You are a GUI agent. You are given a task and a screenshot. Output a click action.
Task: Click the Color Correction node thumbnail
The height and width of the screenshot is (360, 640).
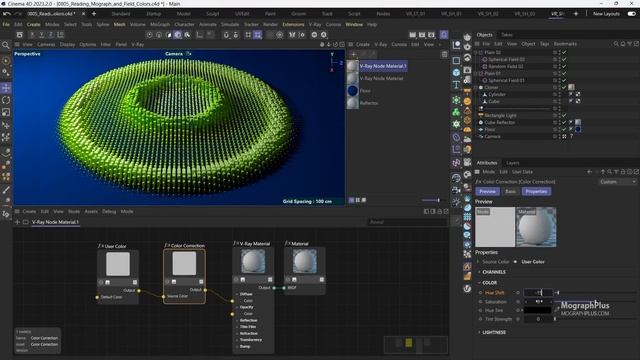[x=184, y=263]
